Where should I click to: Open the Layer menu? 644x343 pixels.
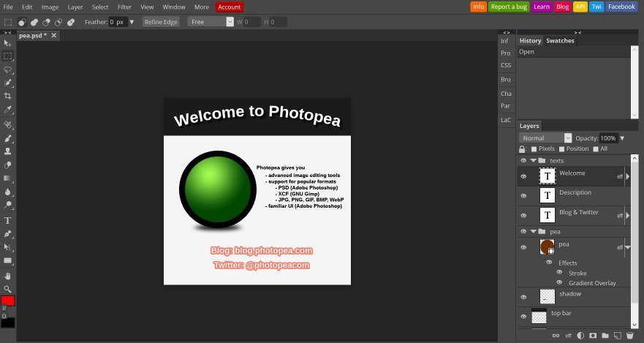pyautogui.click(x=75, y=7)
